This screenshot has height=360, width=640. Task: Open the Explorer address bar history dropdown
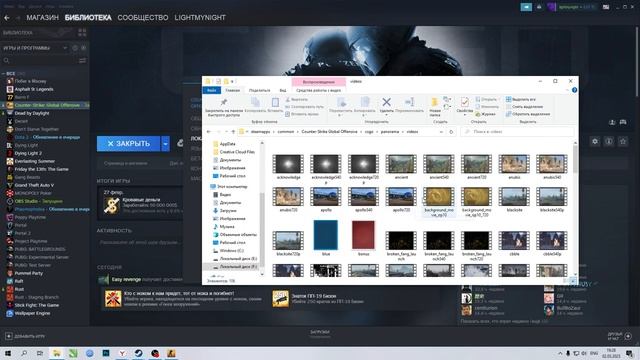point(441,132)
